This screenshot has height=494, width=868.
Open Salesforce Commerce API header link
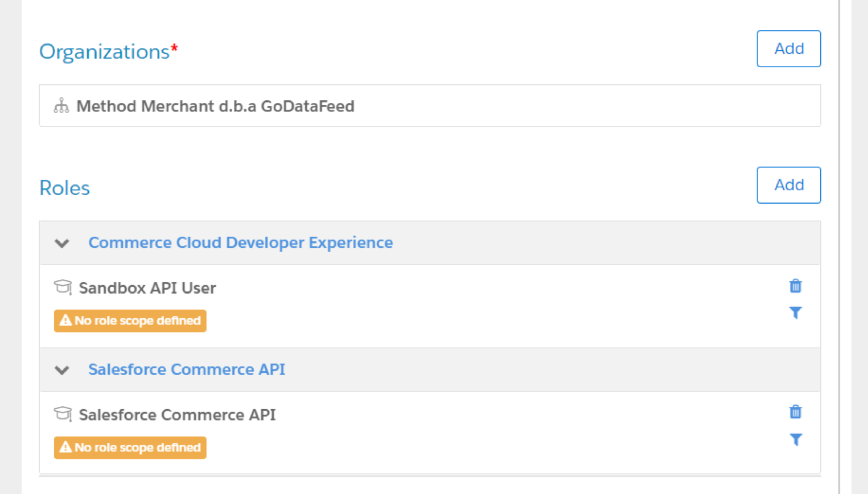pyautogui.click(x=187, y=370)
